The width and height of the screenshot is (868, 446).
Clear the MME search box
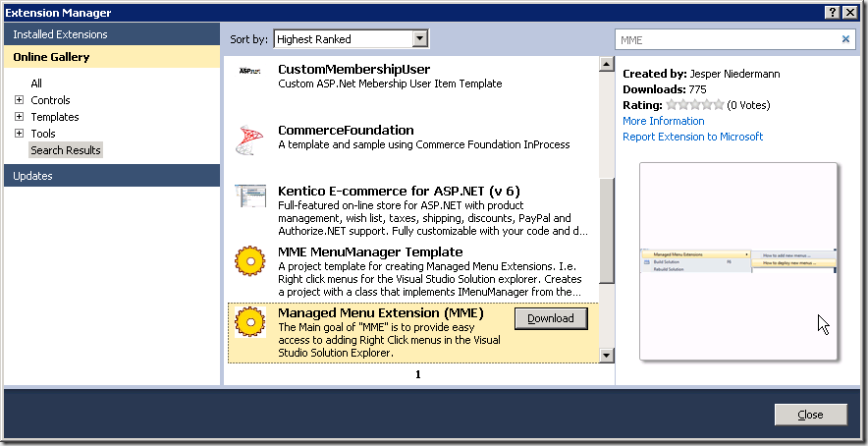(x=845, y=38)
